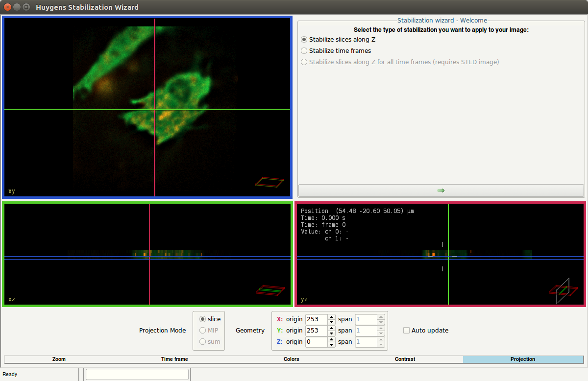Select the slice projection mode
The height and width of the screenshot is (381, 588).
[x=202, y=319]
